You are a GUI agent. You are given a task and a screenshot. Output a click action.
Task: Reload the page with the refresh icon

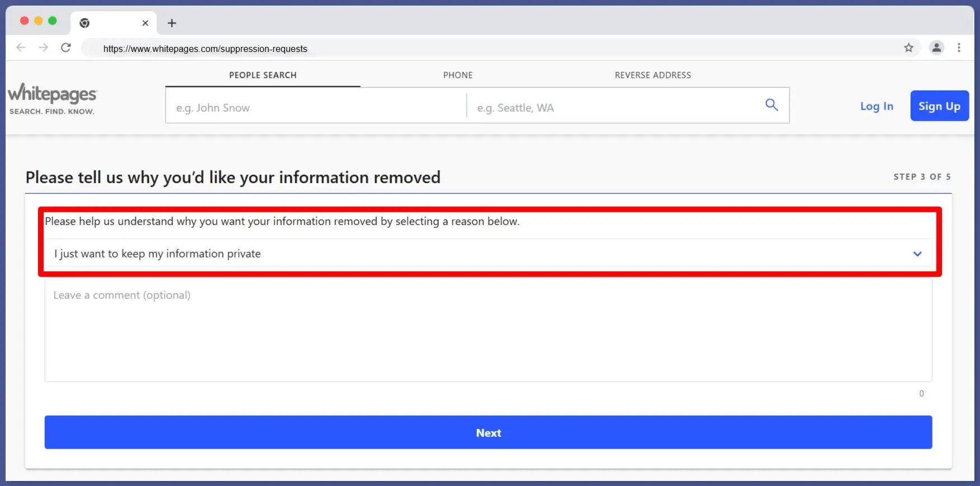coord(66,47)
